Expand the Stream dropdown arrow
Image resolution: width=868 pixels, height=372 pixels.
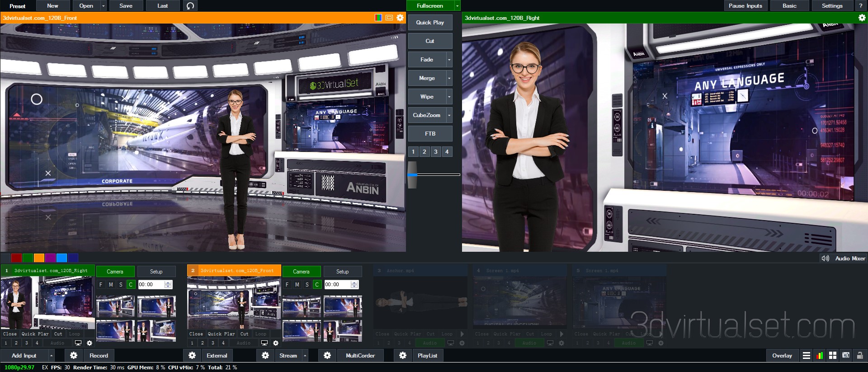(x=305, y=356)
